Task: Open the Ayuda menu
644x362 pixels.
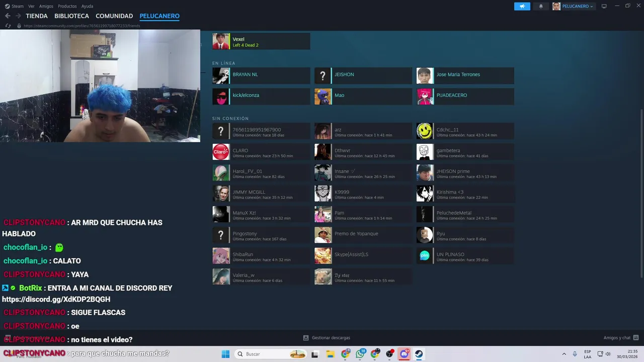Action: coord(87,6)
